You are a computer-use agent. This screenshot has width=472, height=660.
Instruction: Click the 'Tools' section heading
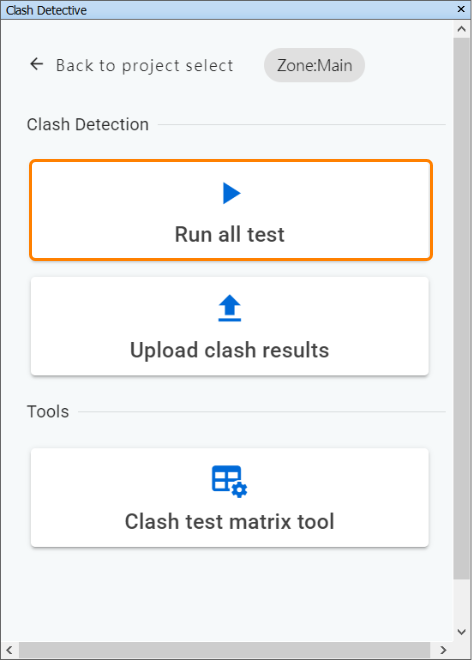(x=48, y=412)
